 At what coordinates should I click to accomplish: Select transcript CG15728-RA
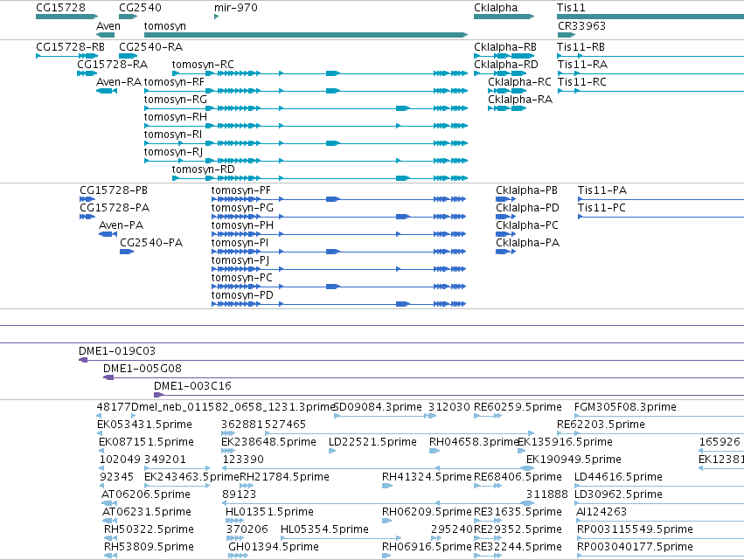tap(87, 73)
